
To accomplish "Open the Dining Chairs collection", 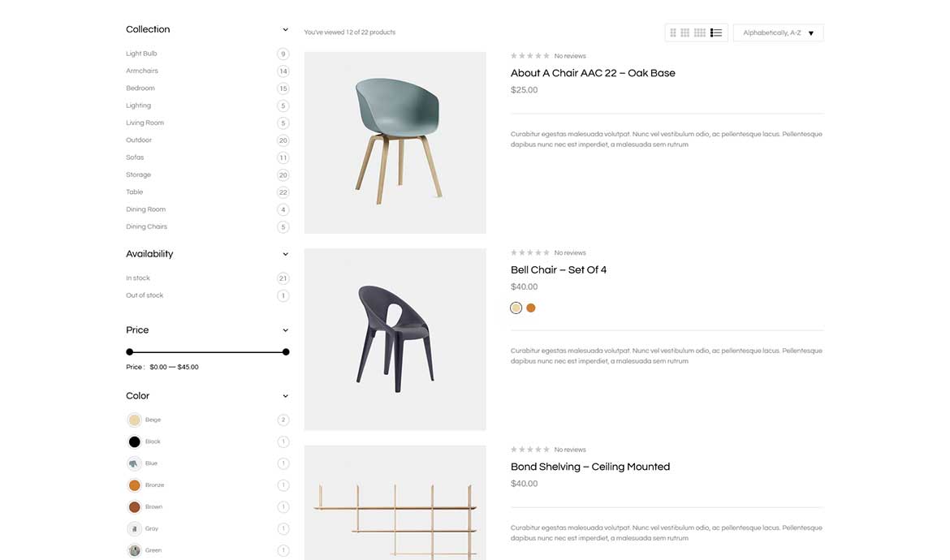I will [x=147, y=226].
